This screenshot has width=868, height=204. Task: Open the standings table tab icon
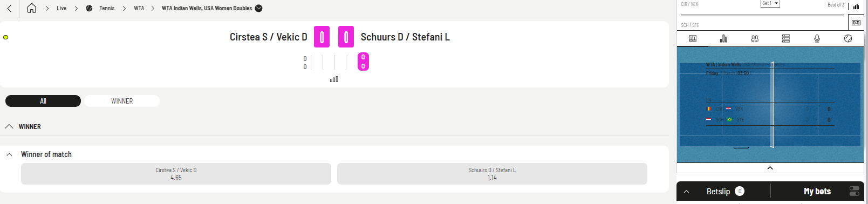click(786, 38)
